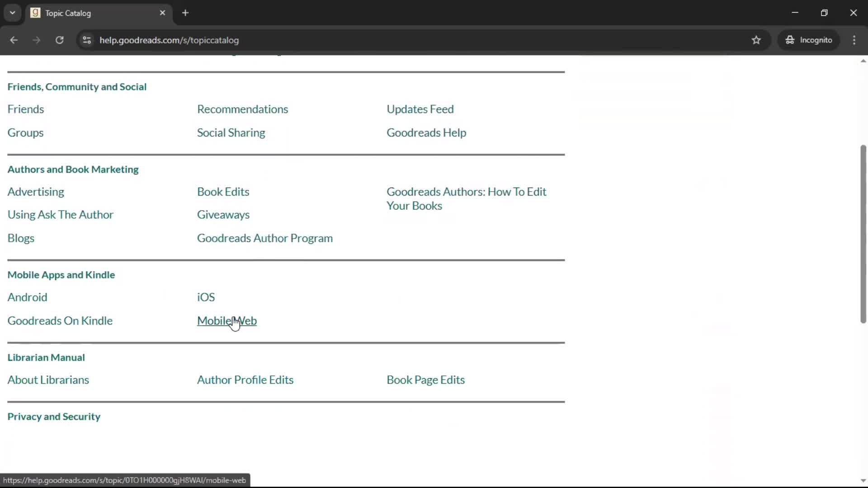Image resolution: width=868 pixels, height=488 pixels.
Task: Open Using Ask The Author topic
Action: pyautogui.click(x=60, y=215)
